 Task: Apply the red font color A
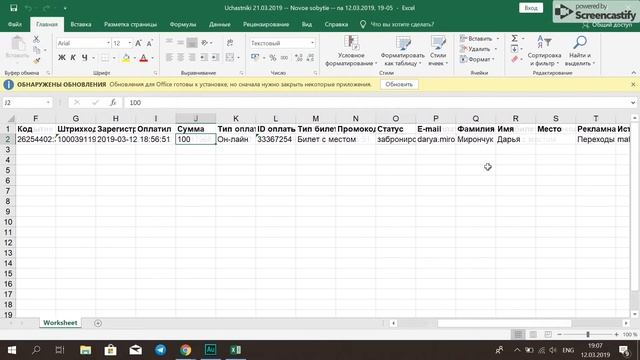tap(144, 58)
